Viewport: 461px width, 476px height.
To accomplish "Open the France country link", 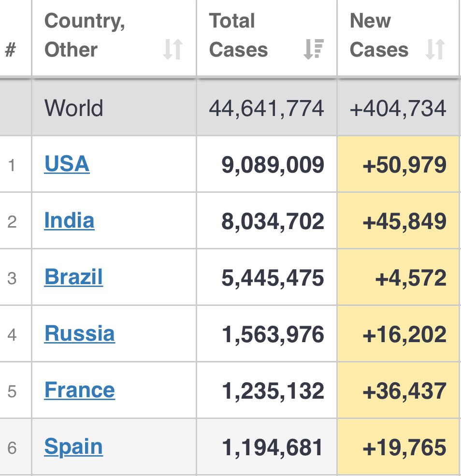I will pyautogui.click(x=80, y=389).
